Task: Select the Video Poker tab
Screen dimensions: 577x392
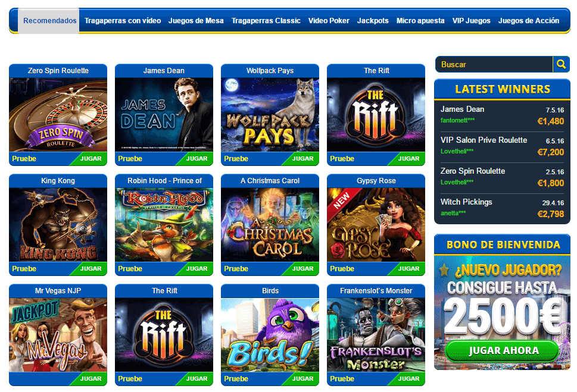Action: click(329, 21)
